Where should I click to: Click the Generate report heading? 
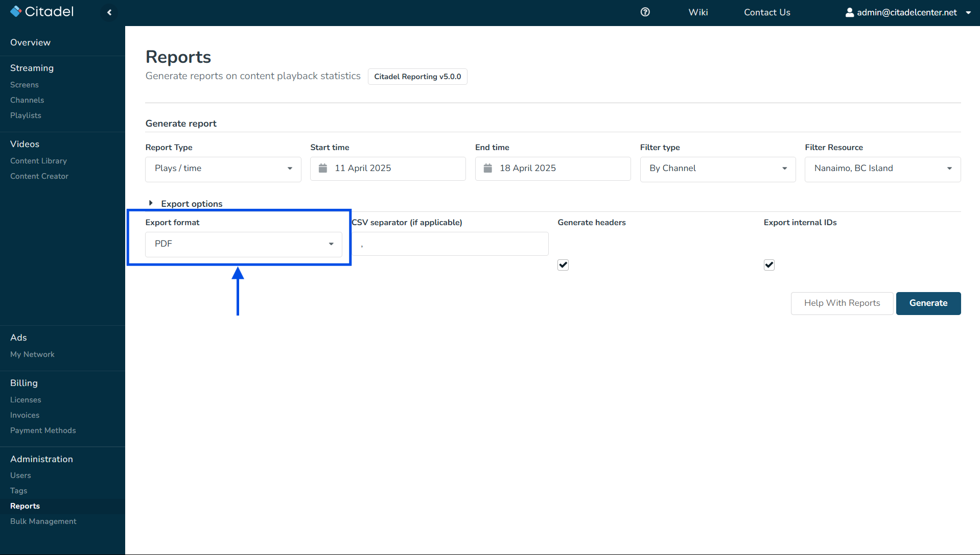[x=181, y=124]
